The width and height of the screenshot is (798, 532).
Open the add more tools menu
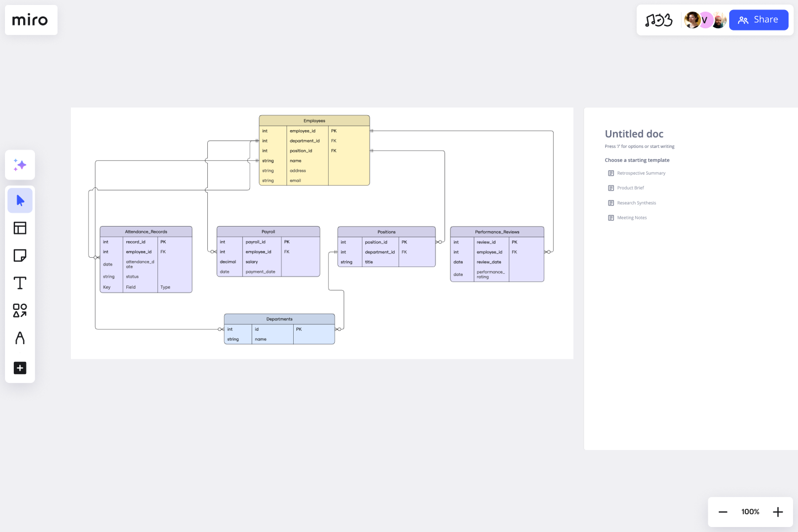[20, 368]
